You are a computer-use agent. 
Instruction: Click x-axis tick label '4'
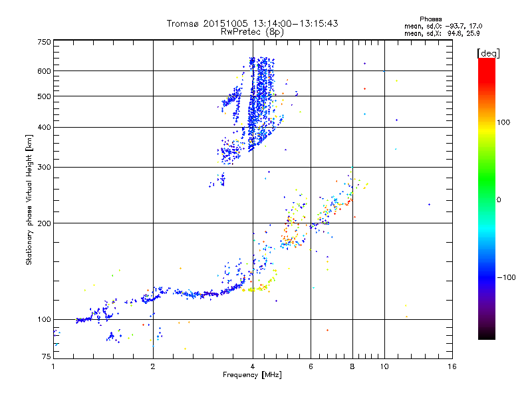(253, 366)
